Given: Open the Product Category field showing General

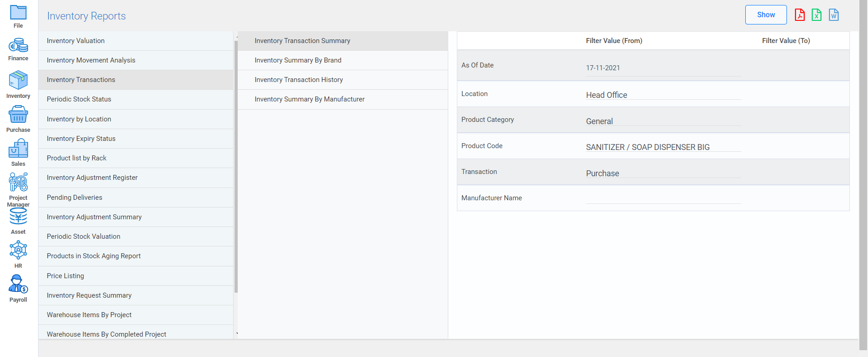Looking at the screenshot, I should tap(663, 121).
